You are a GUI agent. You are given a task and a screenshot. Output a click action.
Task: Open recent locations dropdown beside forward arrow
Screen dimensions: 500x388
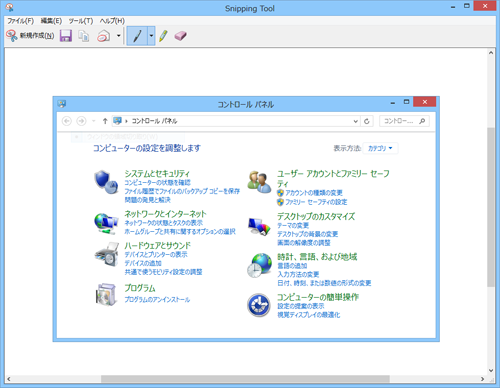[x=94, y=121]
